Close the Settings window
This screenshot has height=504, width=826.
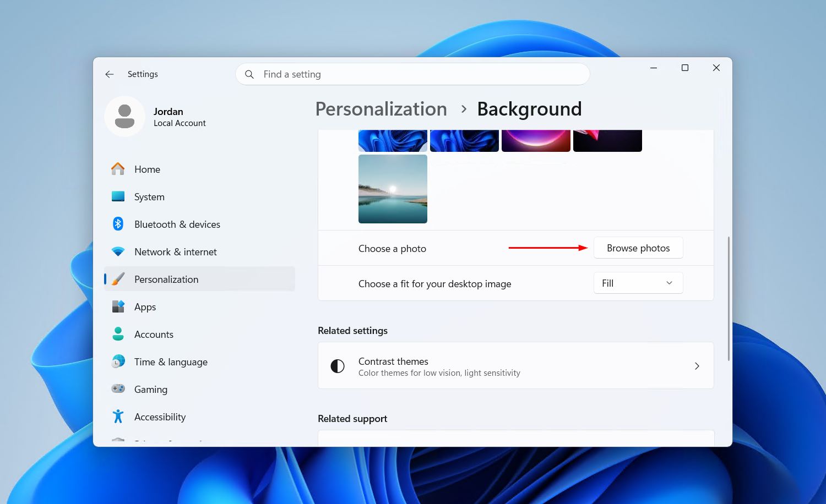[x=716, y=68]
